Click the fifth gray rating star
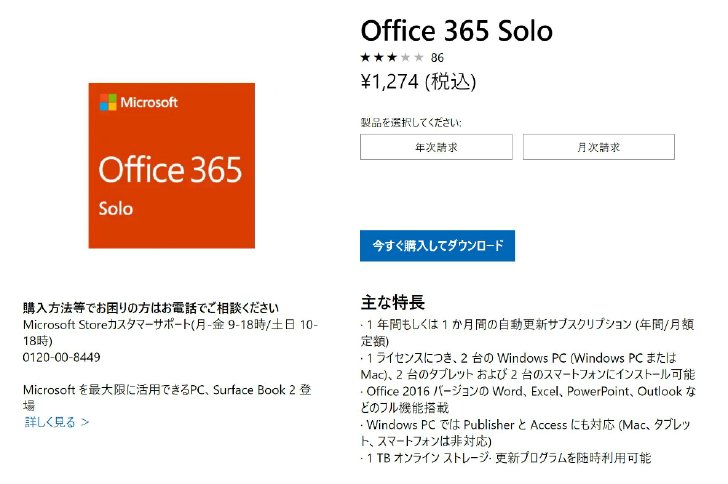Image resolution: width=728 pixels, height=484 pixels. (x=419, y=58)
